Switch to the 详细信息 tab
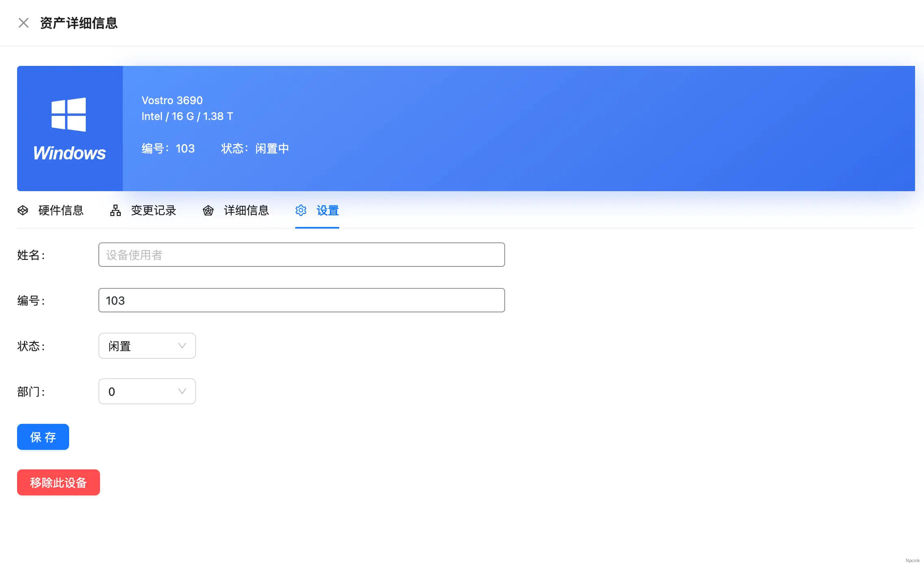This screenshot has width=924, height=567. point(236,210)
